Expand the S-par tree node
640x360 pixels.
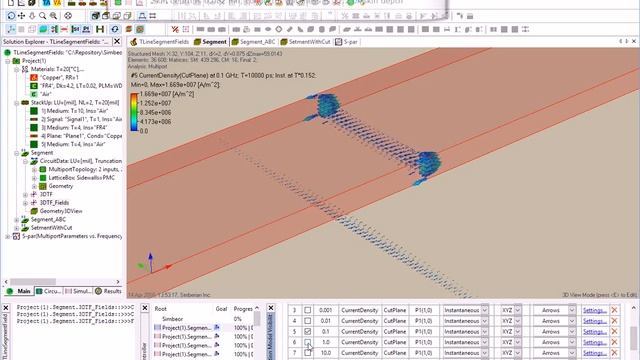tap(8, 236)
